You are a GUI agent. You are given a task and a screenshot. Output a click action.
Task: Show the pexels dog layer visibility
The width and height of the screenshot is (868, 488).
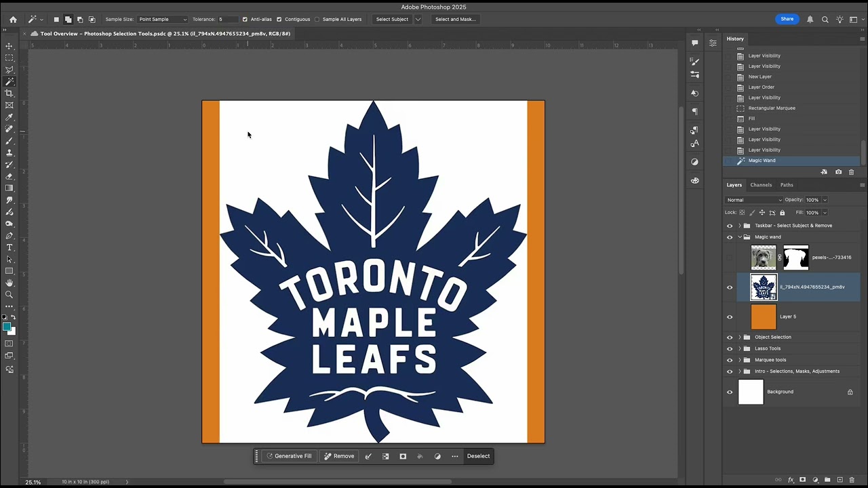coord(730,258)
